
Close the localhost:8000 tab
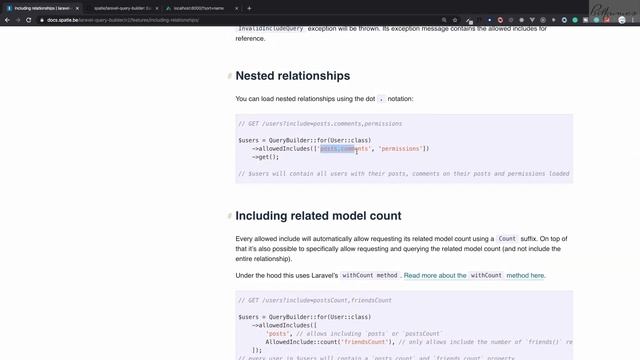point(236,8)
